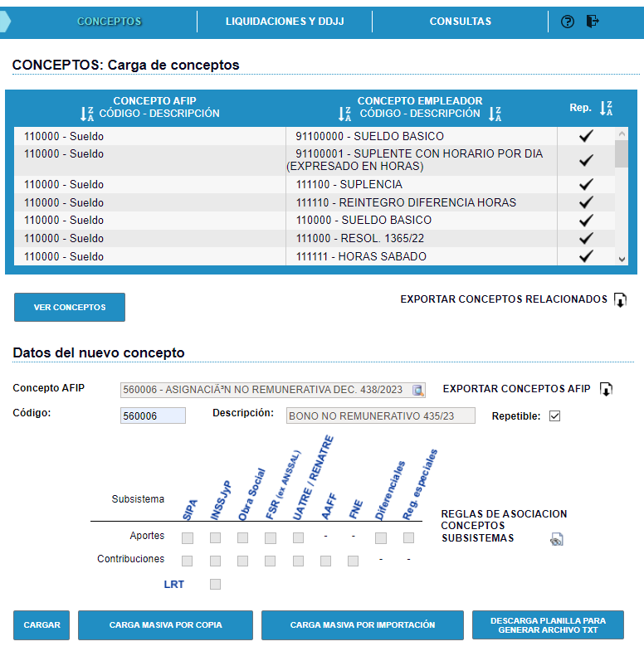Sort Concepto AFIP column with Z-A icon
Viewport: 644px width, 656px height.
coord(87,114)
